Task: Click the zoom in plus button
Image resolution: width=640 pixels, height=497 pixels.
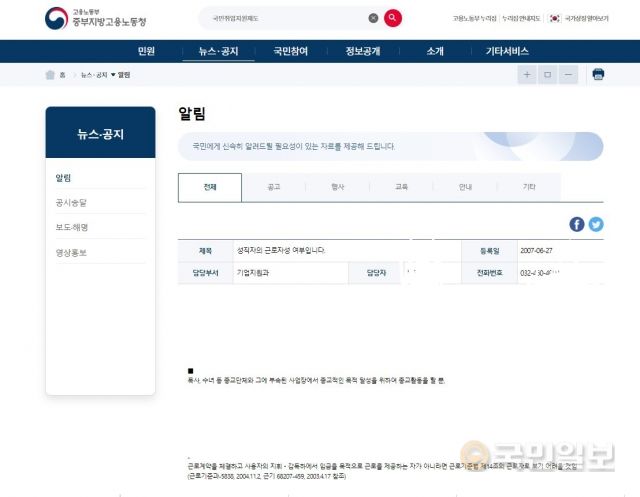Action: (527, 75)
